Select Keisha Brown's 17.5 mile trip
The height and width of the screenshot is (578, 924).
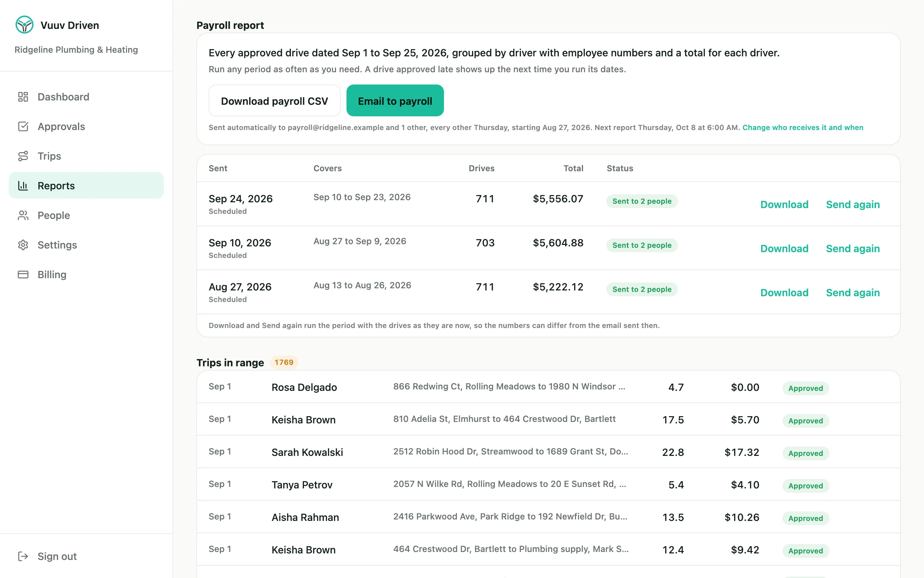[x=548, y=419]
